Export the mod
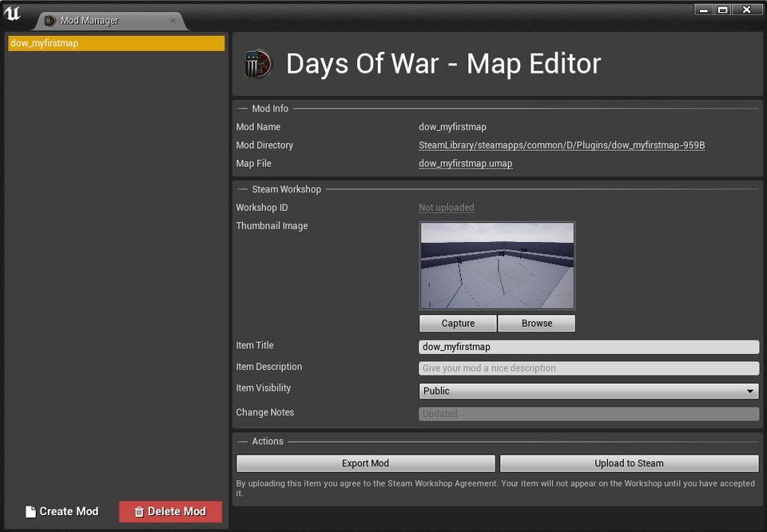Screen dimensions: 767x532 click(x=365, y=463)
